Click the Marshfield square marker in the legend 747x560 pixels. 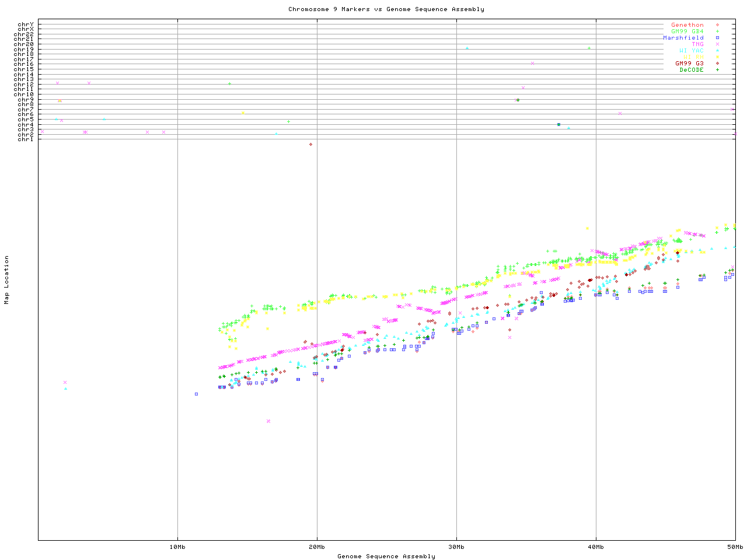pyautogui.click(x=717, y=38)
